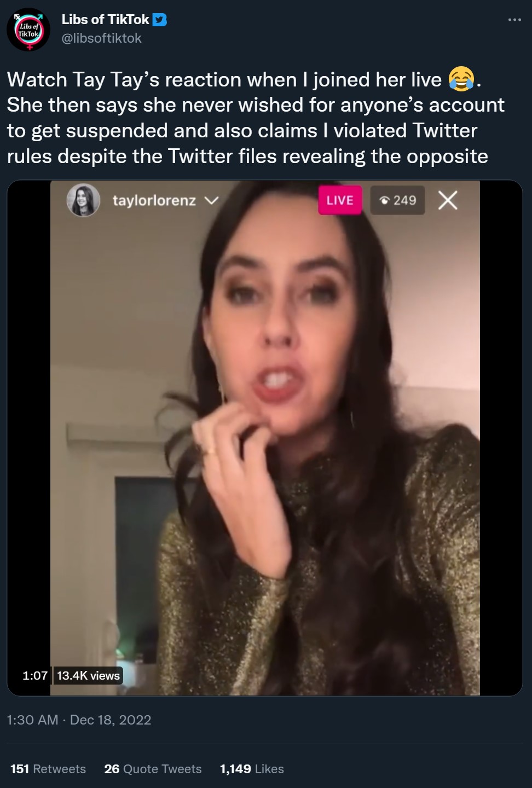This screenshot has width=532, height=788.
Task: Open the tweet's three-dot more menu
Action: 514,20
